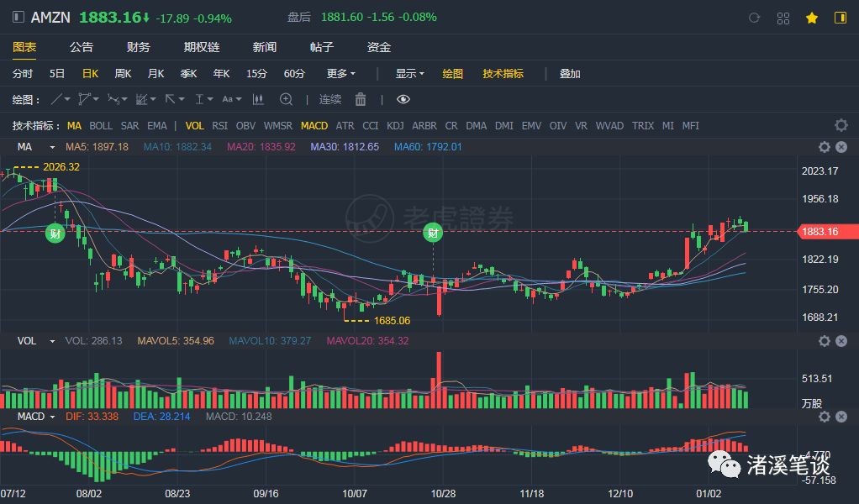859x504 pixels.
Task: Toggle the right sidebar panel icon
Action: point(840,18)
